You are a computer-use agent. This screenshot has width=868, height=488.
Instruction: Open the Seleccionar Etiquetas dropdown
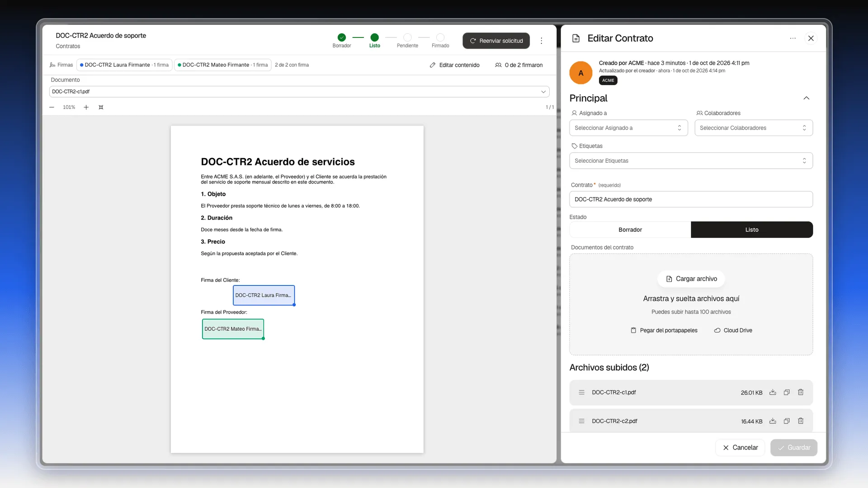[691, 161]
